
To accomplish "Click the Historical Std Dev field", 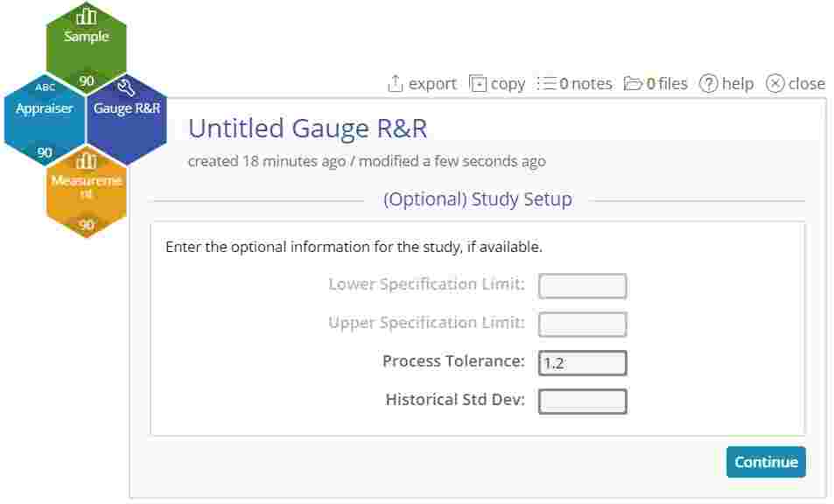I will coord(582,400).
